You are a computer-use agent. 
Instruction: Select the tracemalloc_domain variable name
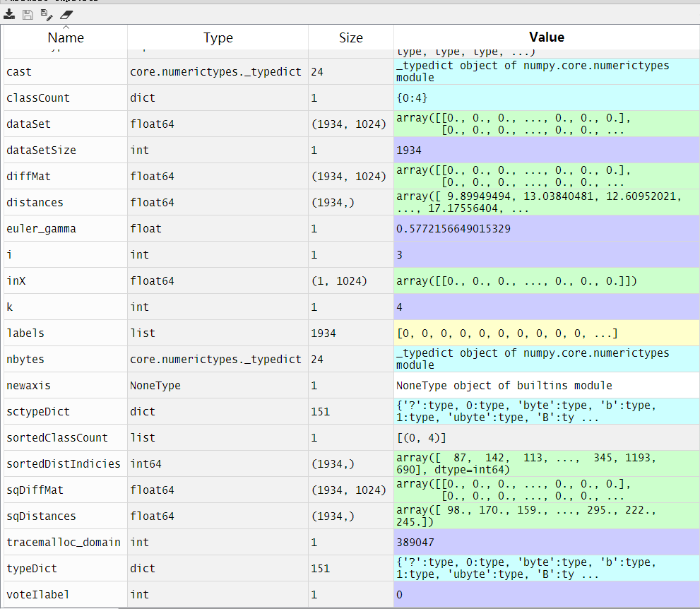pos(64,542)
